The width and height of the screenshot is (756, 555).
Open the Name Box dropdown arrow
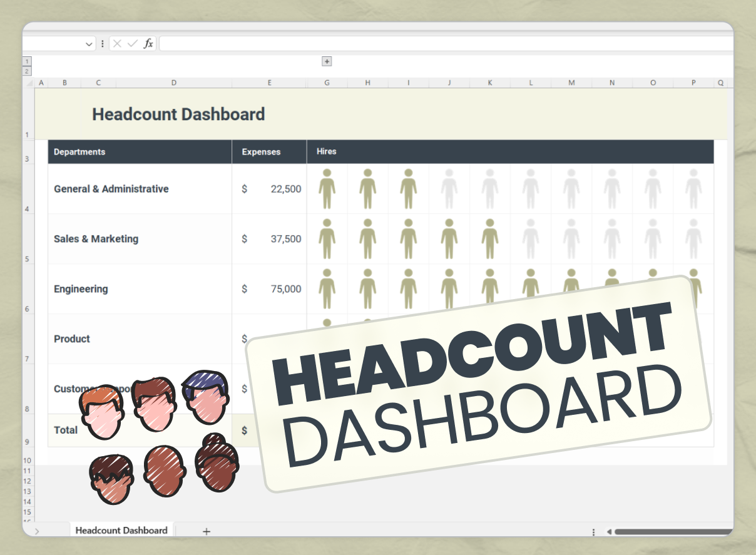(x=89, y=43)
